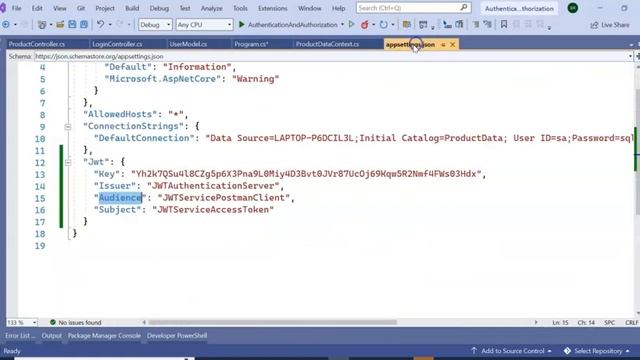This screenshot has height=360, width=640.
Task: Click the Decrease Indent toolbar icon
Action: (447, 24)
